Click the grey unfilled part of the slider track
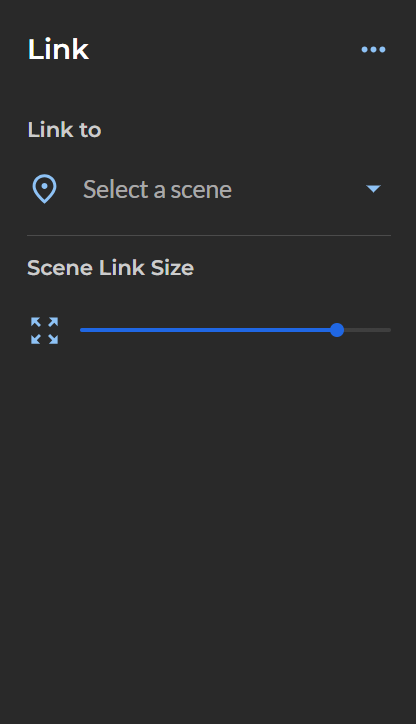This screenshot has width=416, height=724. (x=368, y=330)
